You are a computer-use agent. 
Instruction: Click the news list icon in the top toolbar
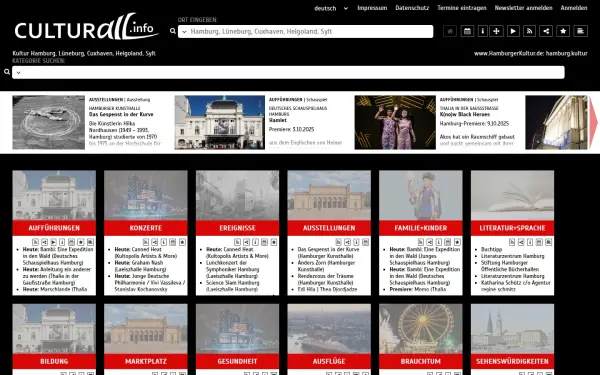coord(580,31)
